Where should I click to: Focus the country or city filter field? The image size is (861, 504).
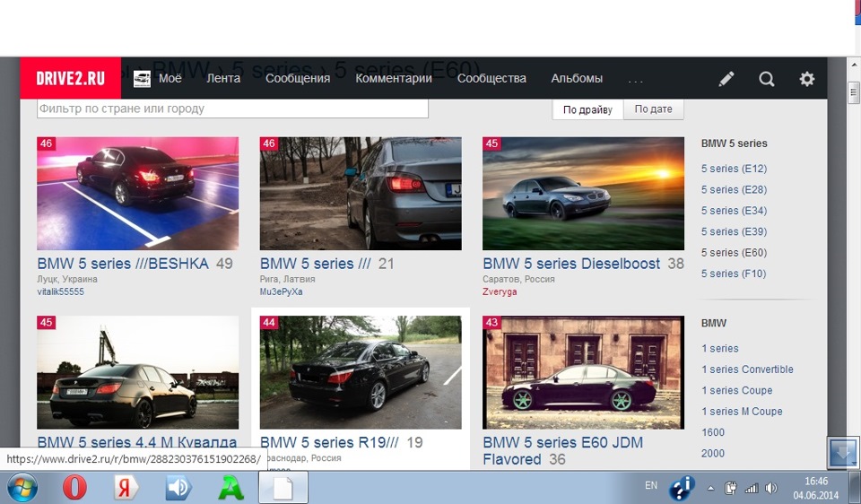click(232, 109)
